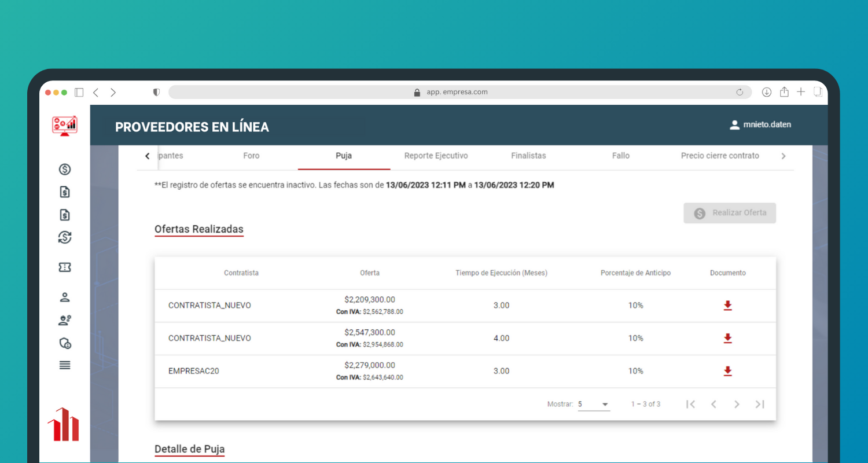This screenshot has height=463, width=868.
Task: Download document for EMPRESAC20 offer
Action: click(x=727, y=371)
